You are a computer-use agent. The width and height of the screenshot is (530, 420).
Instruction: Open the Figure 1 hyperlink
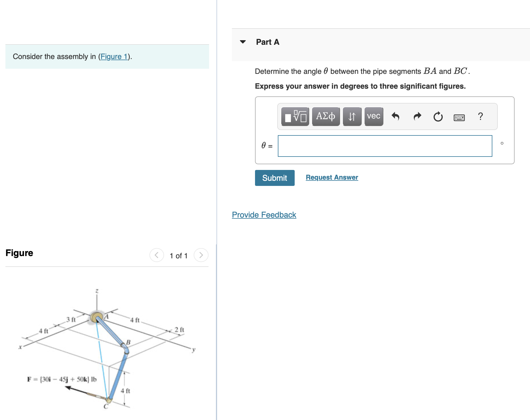pos(114,56)
